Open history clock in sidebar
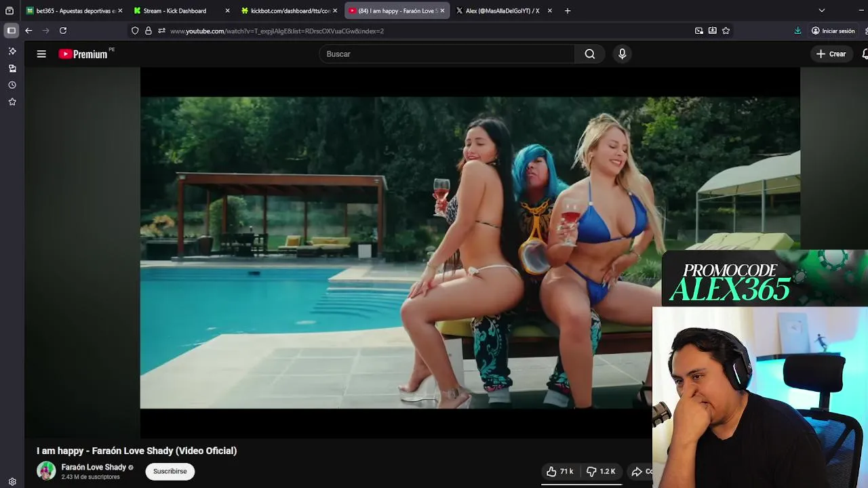Image resolution: width=868 pixels, height=488 pixels. click(x=12, y=85)
